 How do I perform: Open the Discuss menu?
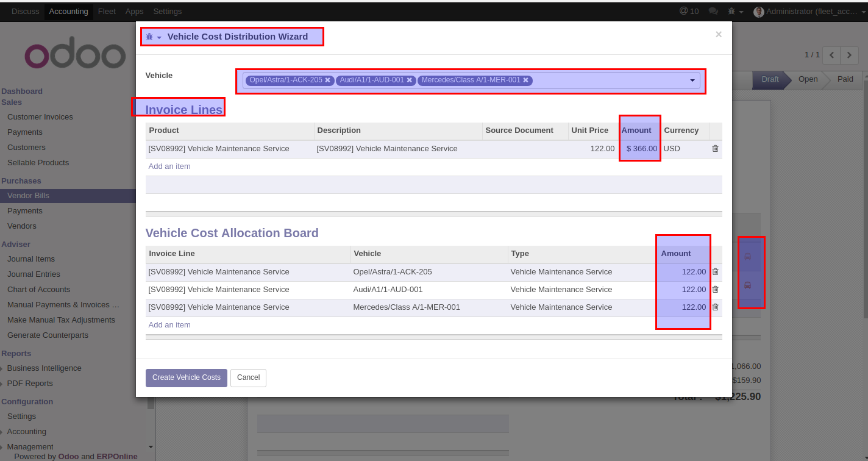(25, 12)
